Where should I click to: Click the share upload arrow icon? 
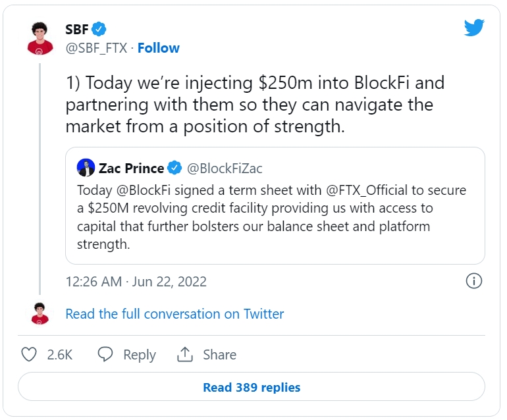pos(185,354)
